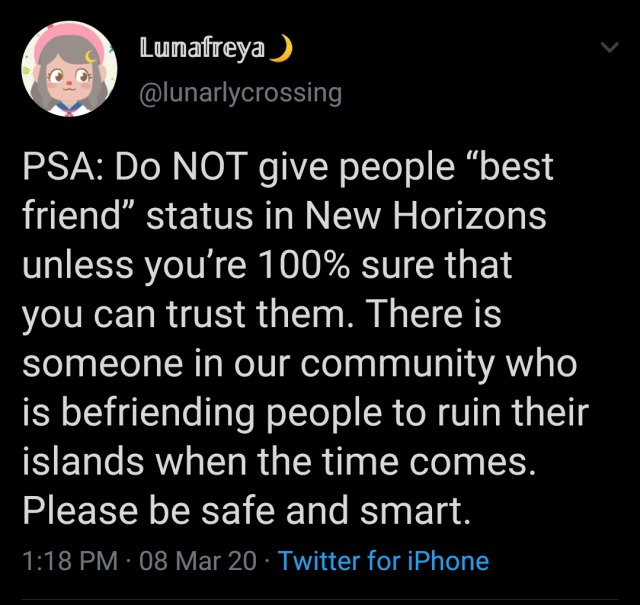
Task: Tap "Please be safe and smart." sentence
Action: tap(245, 511)
